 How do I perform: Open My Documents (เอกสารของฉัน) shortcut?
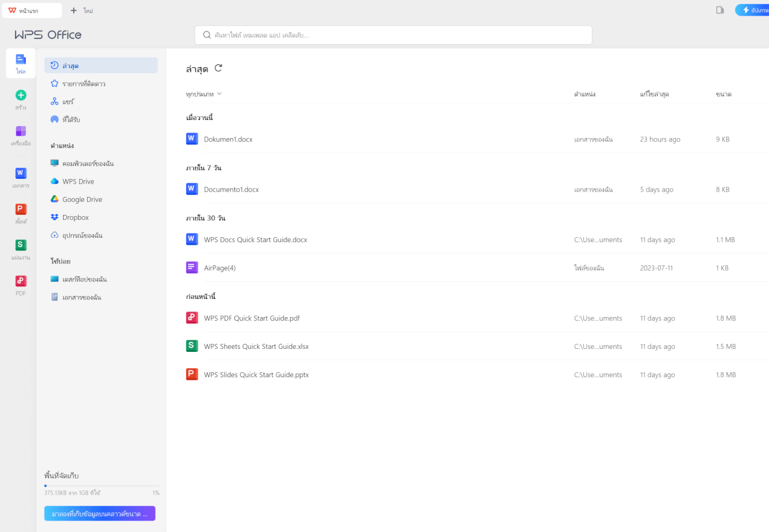[101, 297]
